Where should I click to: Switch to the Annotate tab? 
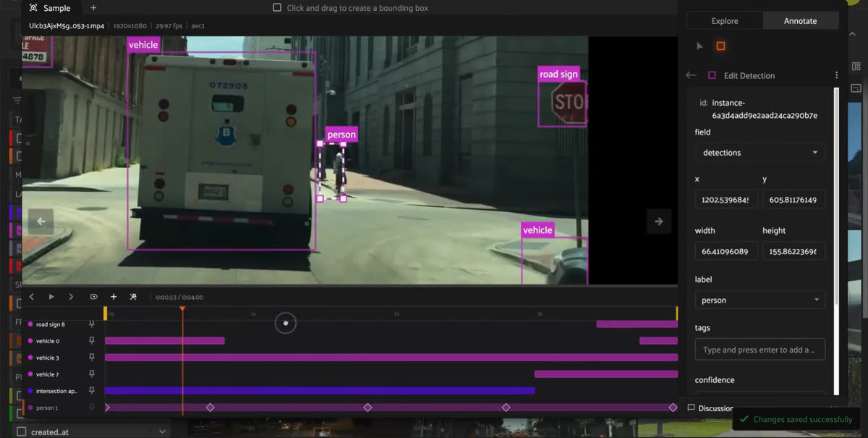pyautogui.click(x=801, y=21)
